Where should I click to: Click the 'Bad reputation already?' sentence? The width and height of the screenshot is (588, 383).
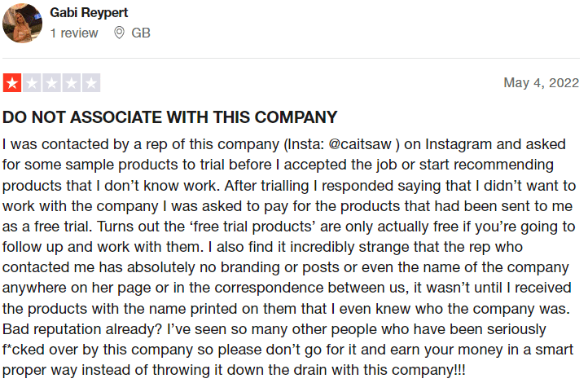[x=82, y=329]
